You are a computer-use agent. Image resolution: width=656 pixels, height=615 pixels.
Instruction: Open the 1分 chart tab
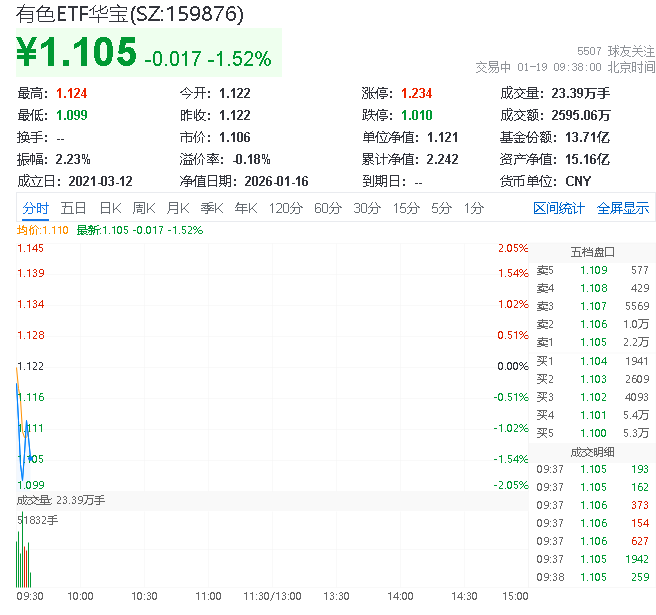tap(473, 208)
